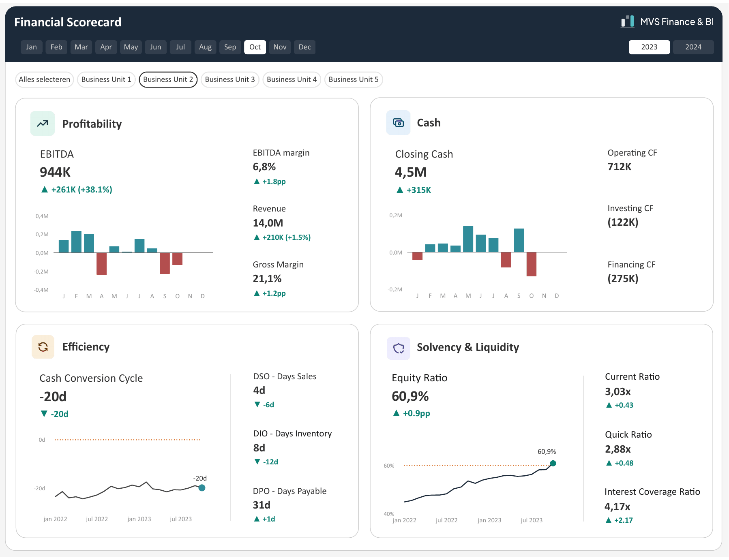Image resolution: width=729 pixels, height=560 pixels.
Task: Select the Mar month filter
Action: (x=81, y=47)
